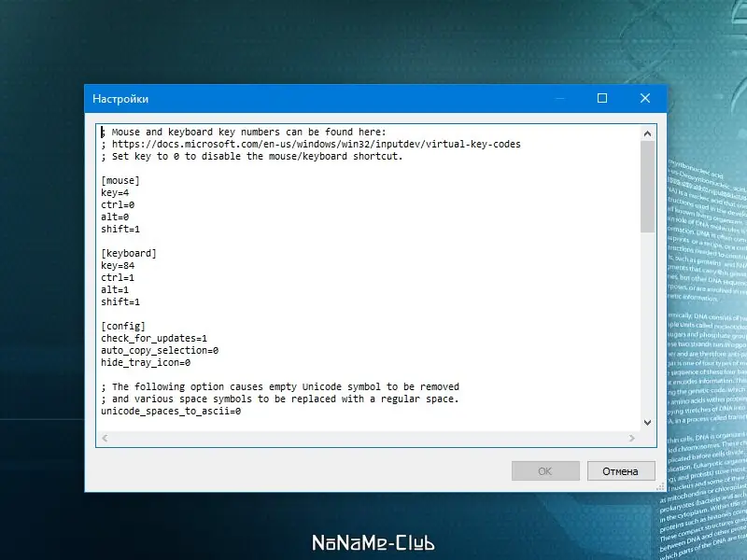Minimize the Настройки window

(560, 98)
